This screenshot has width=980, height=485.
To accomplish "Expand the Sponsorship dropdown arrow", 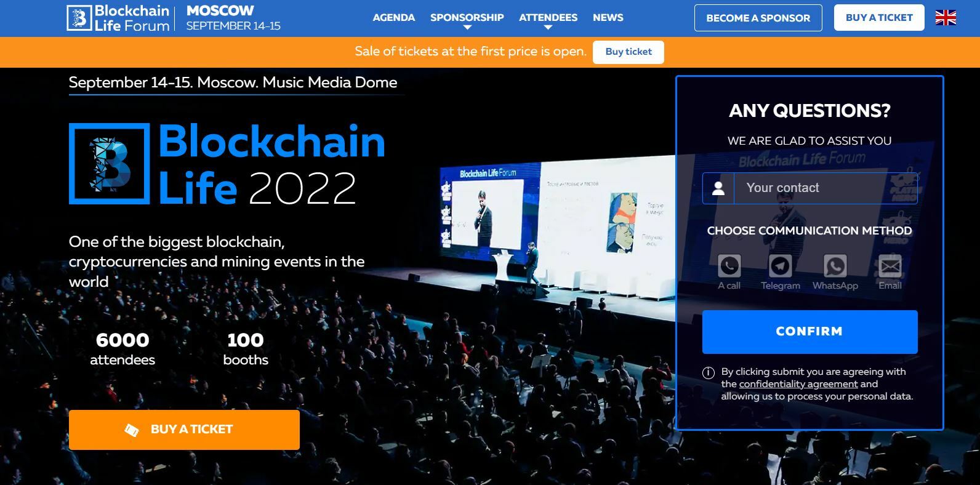I will point(467,28).
